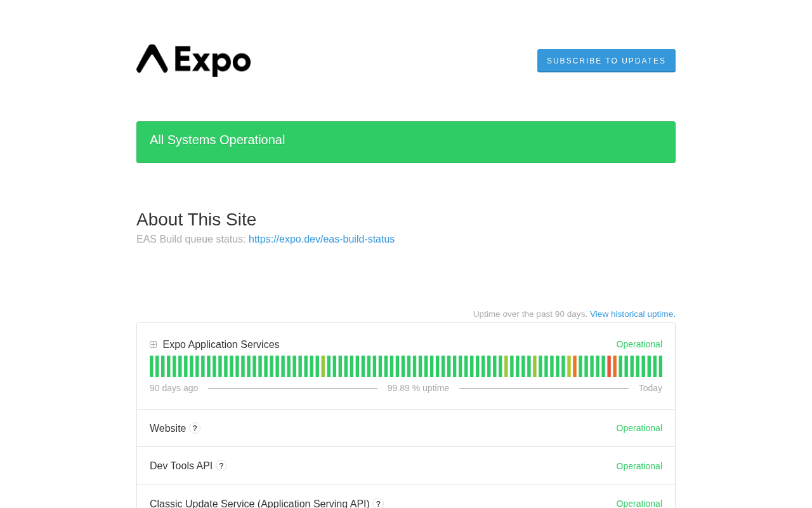The image size is (812, 508).
Task: Click the Expo logo
Action: coord(193,60)
